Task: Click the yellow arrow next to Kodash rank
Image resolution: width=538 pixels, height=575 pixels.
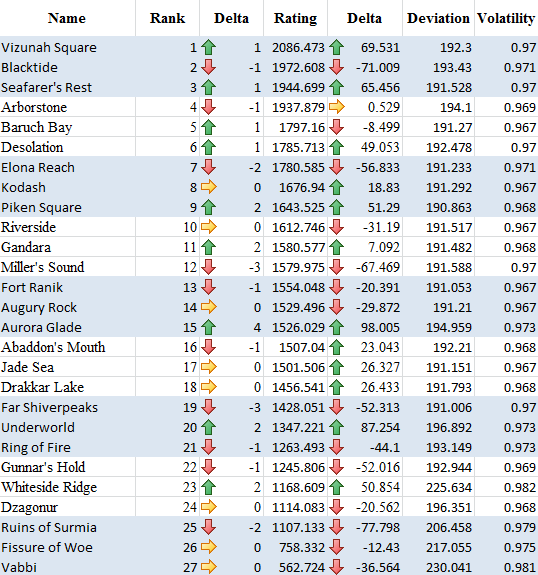Action: pos(208,187)
